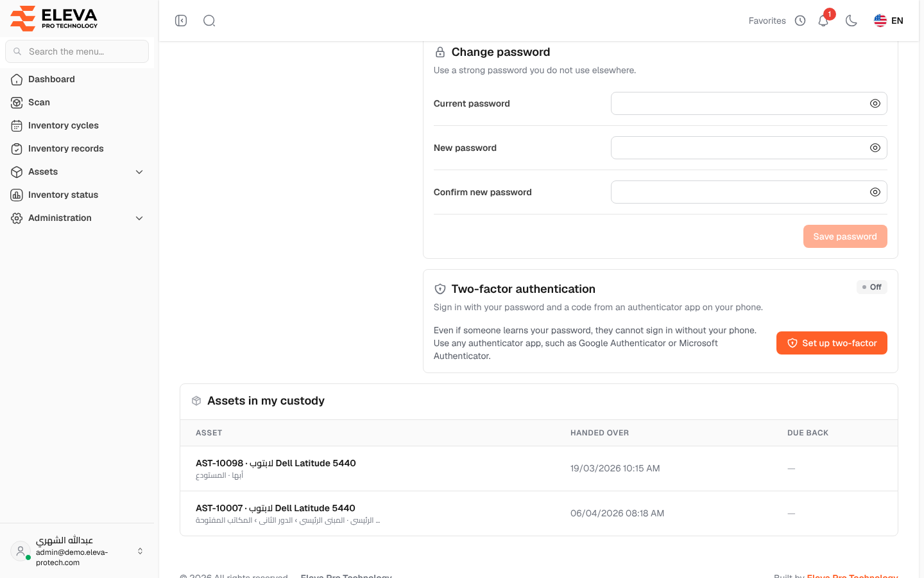
Task: Click Set up two-factor button
Action: (x=832, y=343)
